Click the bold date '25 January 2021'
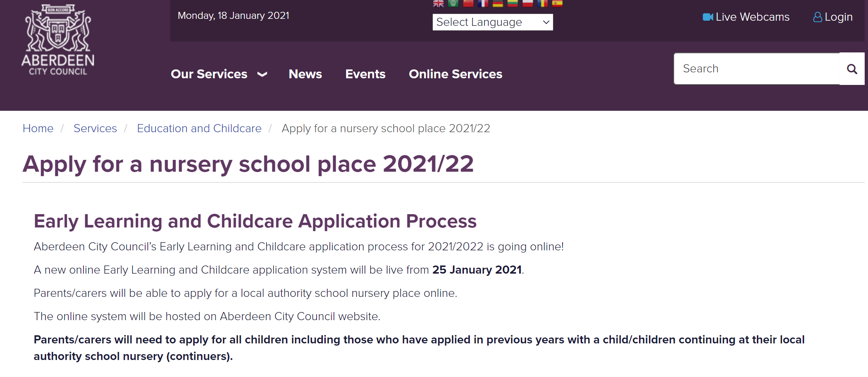The width and height of the screenshot is (868, 377). pyautogui.click(x=477, y=270)
